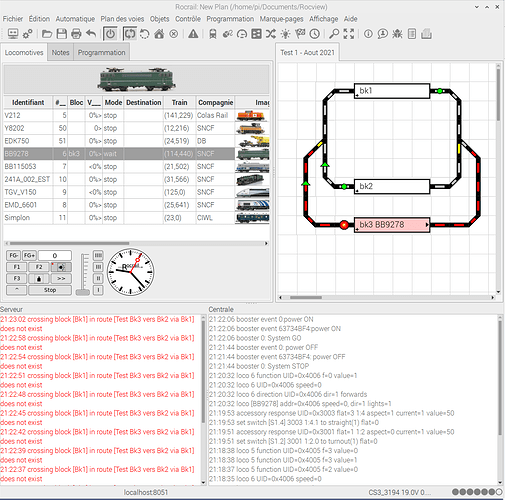The width and height of the screenshot is (505, 500).
Task: Expand extra functions with the caret button
Action: coord(16,290)
